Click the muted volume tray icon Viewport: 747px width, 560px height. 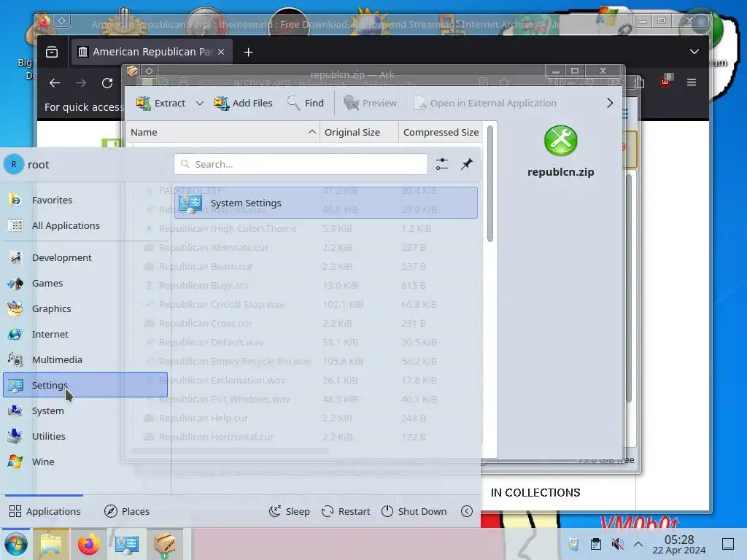[x=617, y=544]
